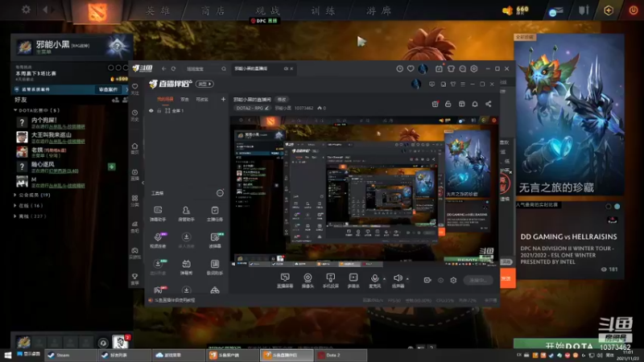The image size is (644, 362).
Task: Open the DOTA2 - RPG category selector
Action: (x=253, y=108)
